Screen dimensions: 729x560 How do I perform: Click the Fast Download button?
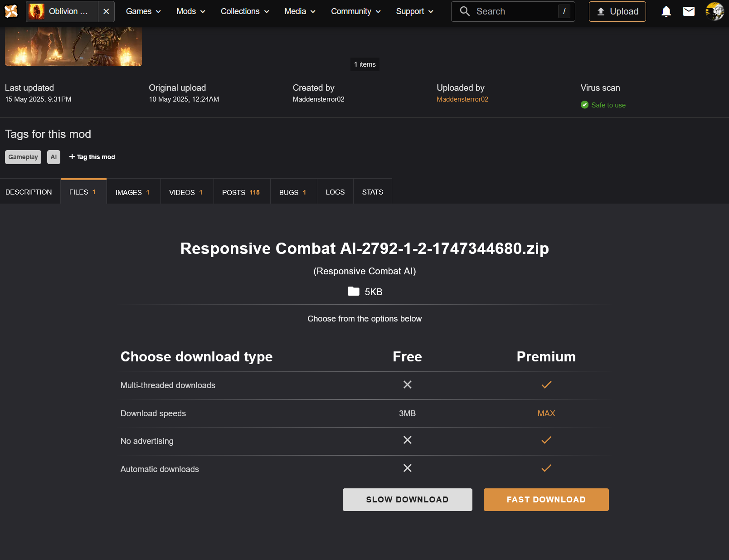click(546, 500)
